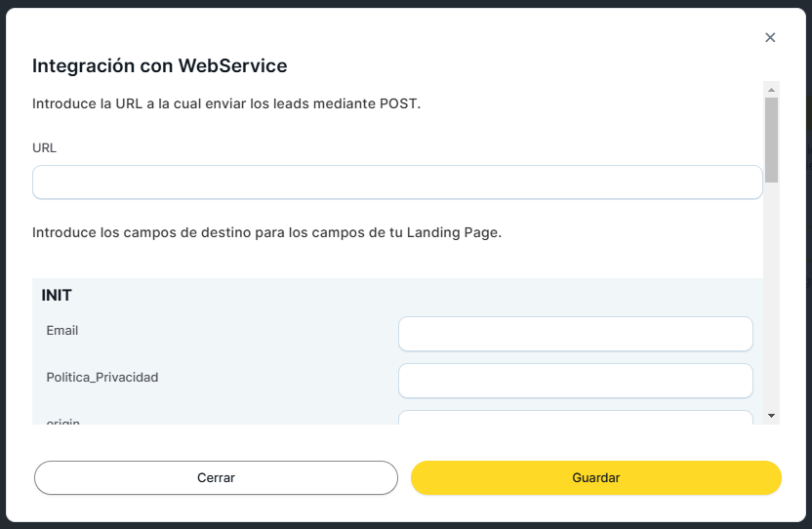This screenshot has width=812, height=529.
Task: Focus the origin destination input box
Action: point(576,418)
